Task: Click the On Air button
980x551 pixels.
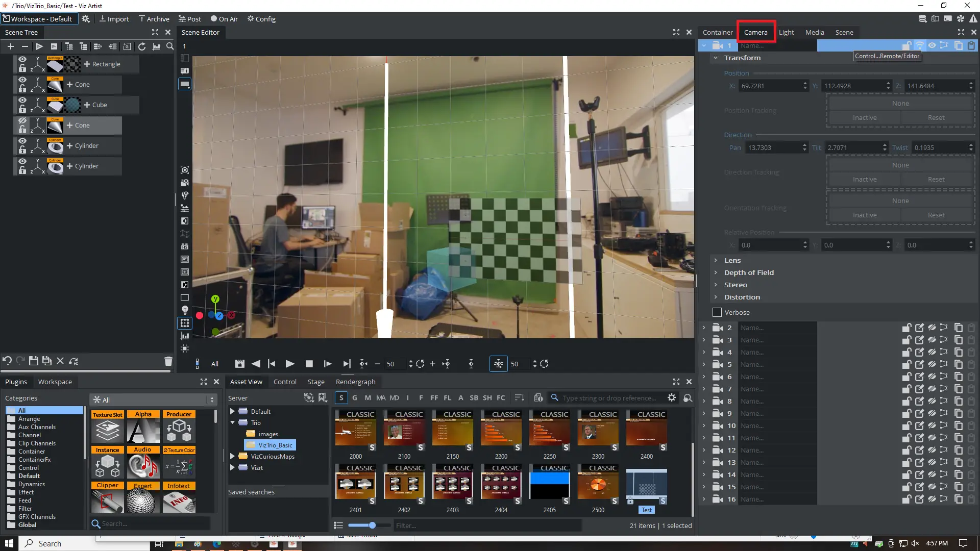Action: pos(224,19)
